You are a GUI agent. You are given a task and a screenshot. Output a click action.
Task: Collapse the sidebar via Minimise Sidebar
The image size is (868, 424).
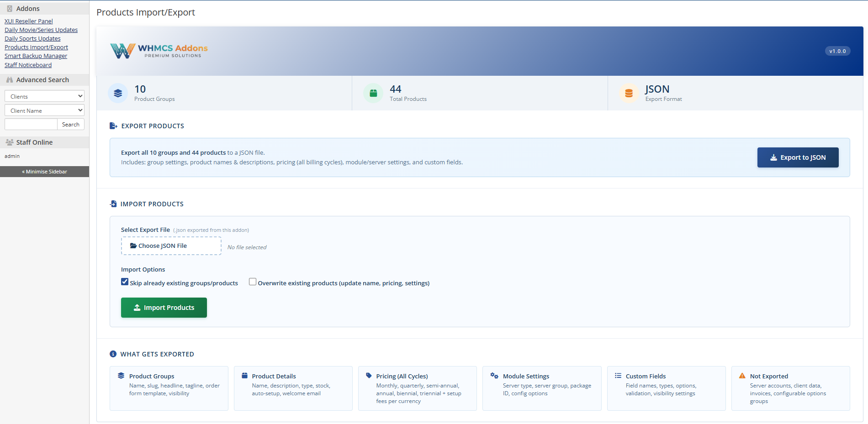tap(44, 171)
